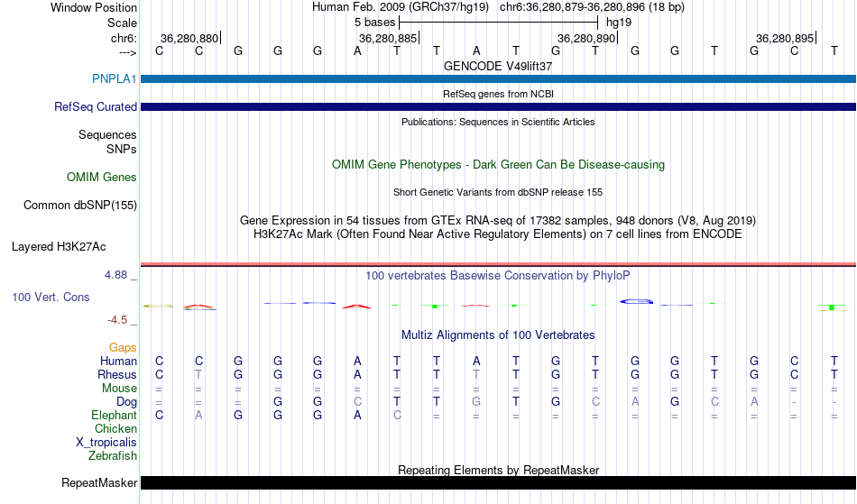Click the H3K27Ac Mark ENCODE title line
Image resolution: width=857 pixels, height=504 pixels.
tap(498, 234)
